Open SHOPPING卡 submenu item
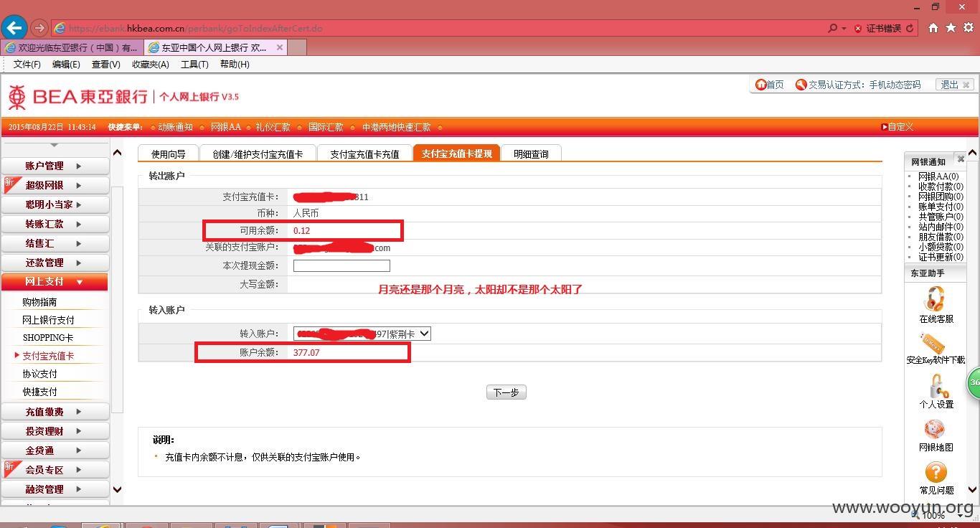The height and width of the screenshot is (528, 980). pyautogui.click(x=48, y=338)
